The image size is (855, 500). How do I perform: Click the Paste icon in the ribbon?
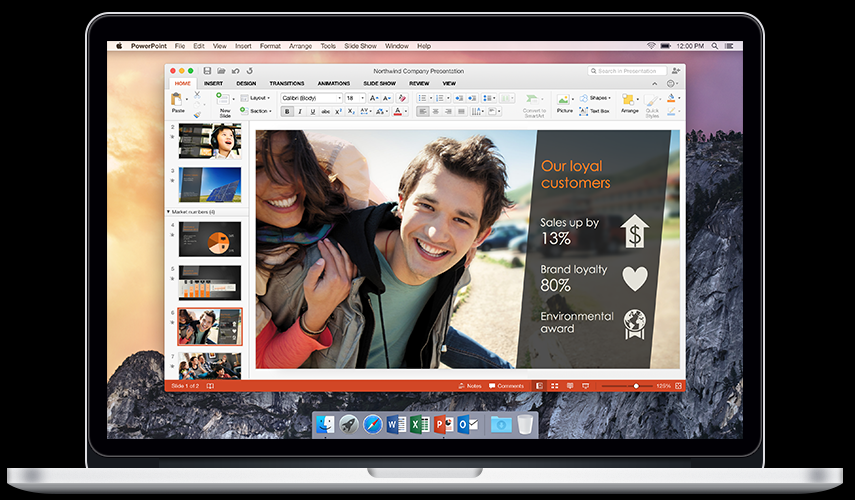point(177,101)
